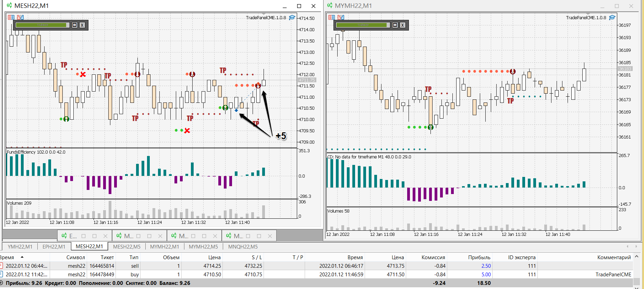Maximize the MESH22,M1 chart window
The width and height of the screenshot is (644, 289).
[x=299, y=6]
